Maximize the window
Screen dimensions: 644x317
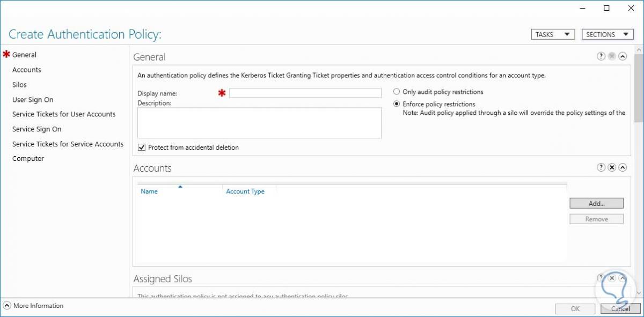[x=606, y=8]
